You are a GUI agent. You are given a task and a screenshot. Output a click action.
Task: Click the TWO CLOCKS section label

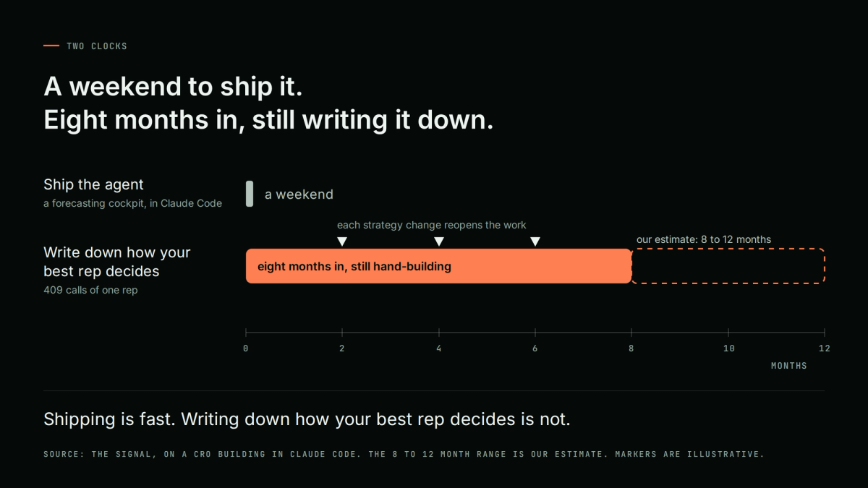[x=97, y=46]
